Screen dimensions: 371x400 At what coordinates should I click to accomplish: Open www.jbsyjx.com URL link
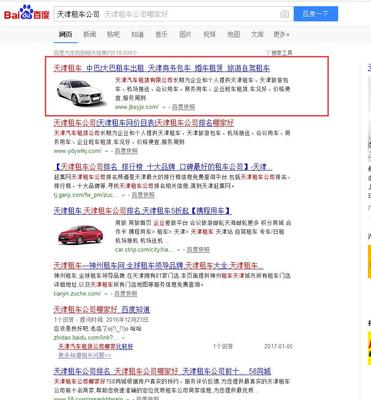(x=137, y=107)
